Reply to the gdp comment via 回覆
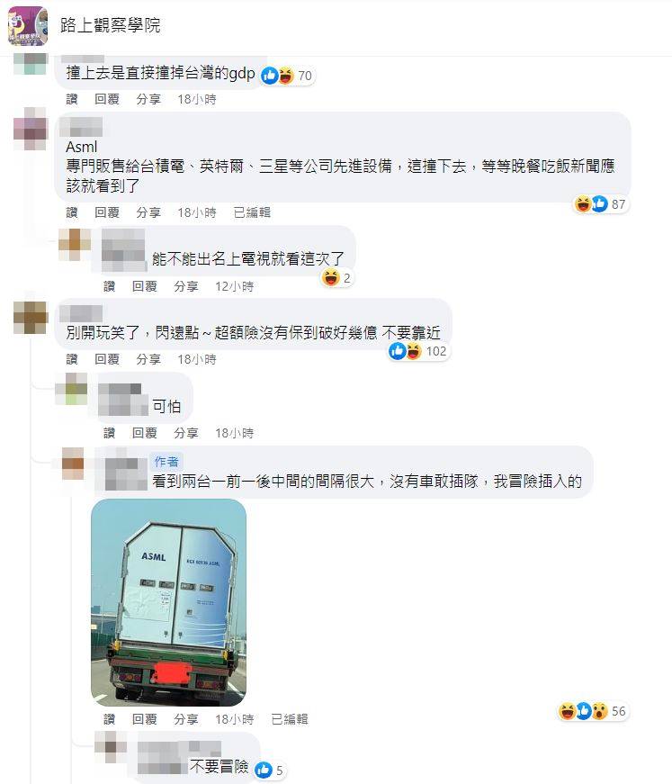 point(107,99)
